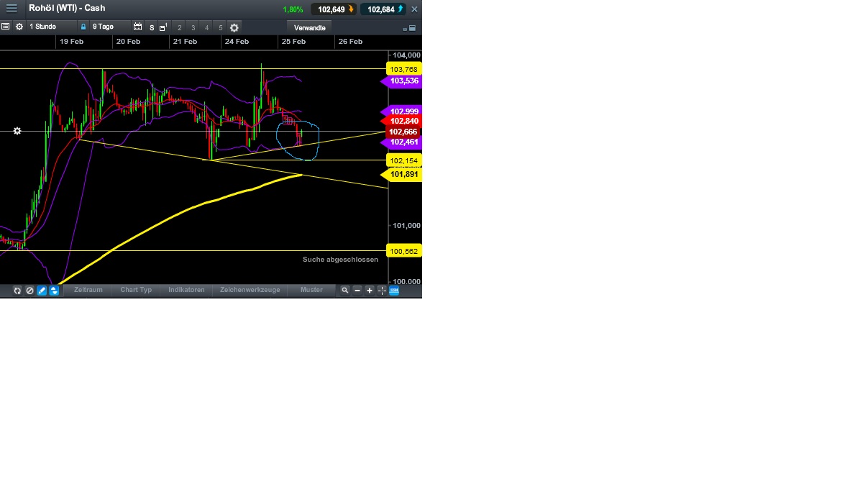Screen dimensions: 868x502
Task: Toggle the up-down arrows icon
Action: click(53, 290)
